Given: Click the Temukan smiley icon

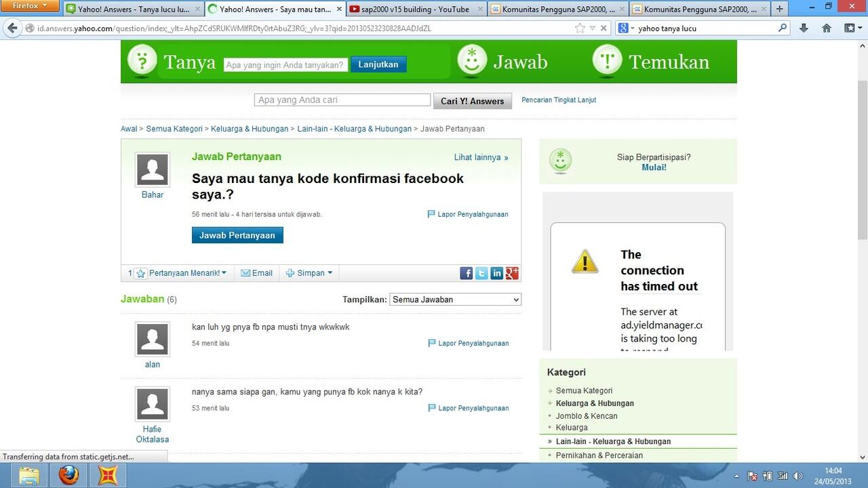Looking at the screenshot, I should [607, 62].
